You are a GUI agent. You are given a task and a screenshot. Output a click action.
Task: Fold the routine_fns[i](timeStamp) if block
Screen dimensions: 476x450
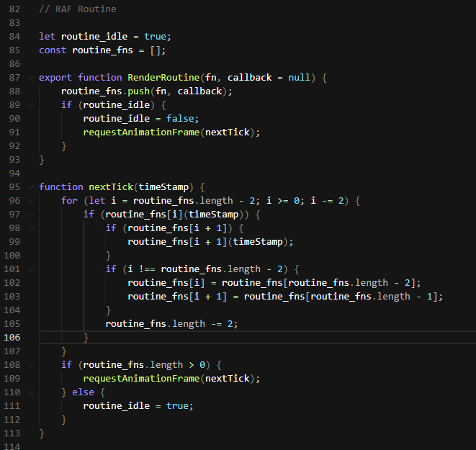[31, 215]
